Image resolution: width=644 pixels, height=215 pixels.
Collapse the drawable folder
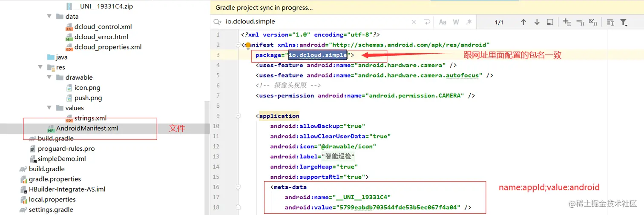coord(50,77)
